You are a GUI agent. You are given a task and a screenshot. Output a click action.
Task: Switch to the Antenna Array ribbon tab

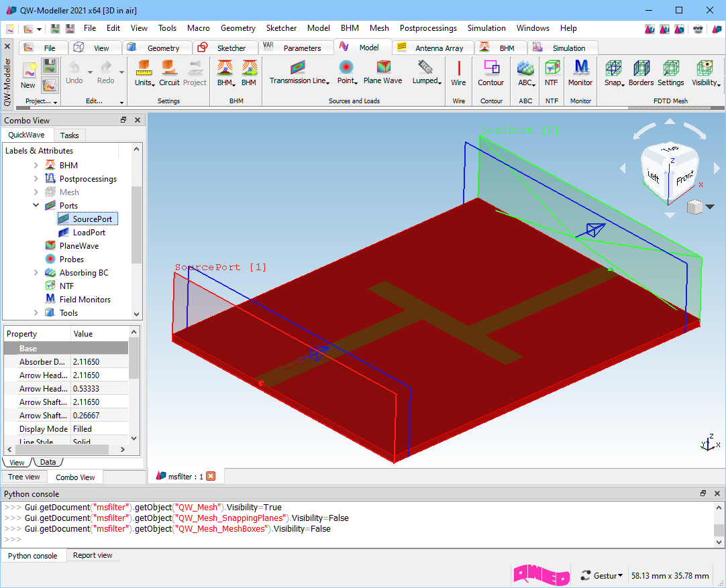tap(433, 48)
